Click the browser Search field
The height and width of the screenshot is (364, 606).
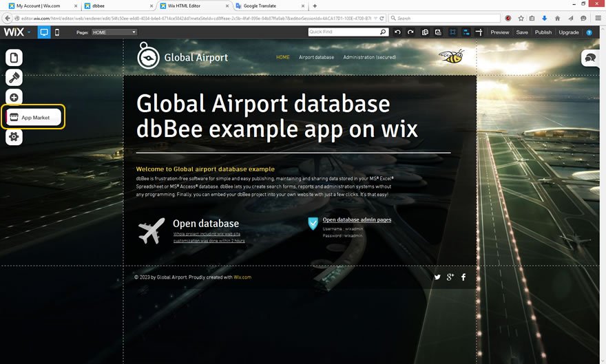(x=444, y=18)
